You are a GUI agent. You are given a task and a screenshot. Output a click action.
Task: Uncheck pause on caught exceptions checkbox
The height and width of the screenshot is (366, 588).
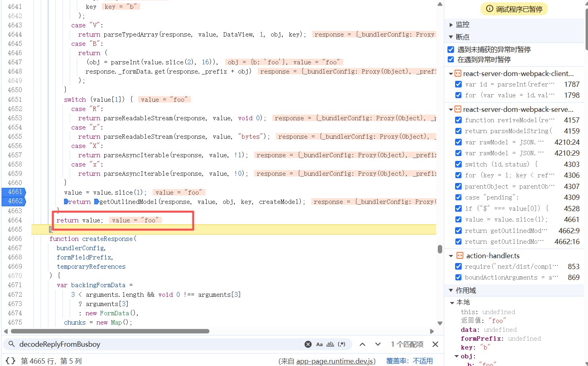(451, 60)
